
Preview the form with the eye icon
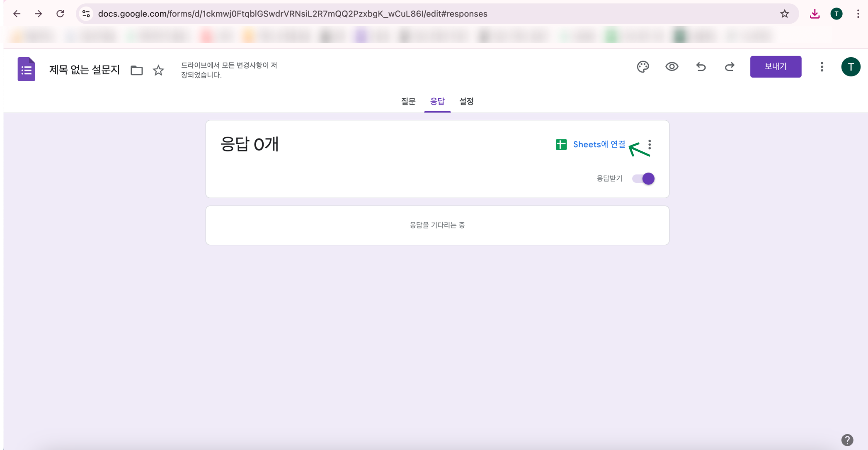click(672, 66)
